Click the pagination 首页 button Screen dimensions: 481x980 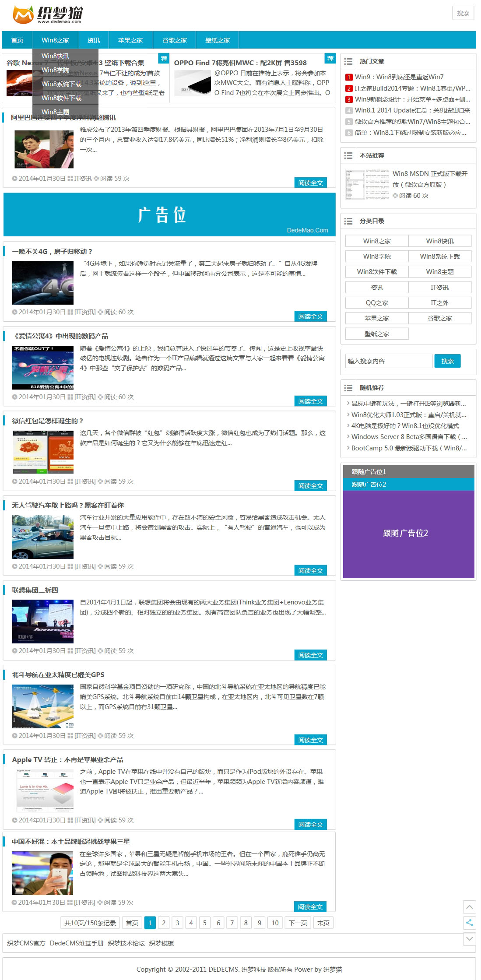coord(132,923)
